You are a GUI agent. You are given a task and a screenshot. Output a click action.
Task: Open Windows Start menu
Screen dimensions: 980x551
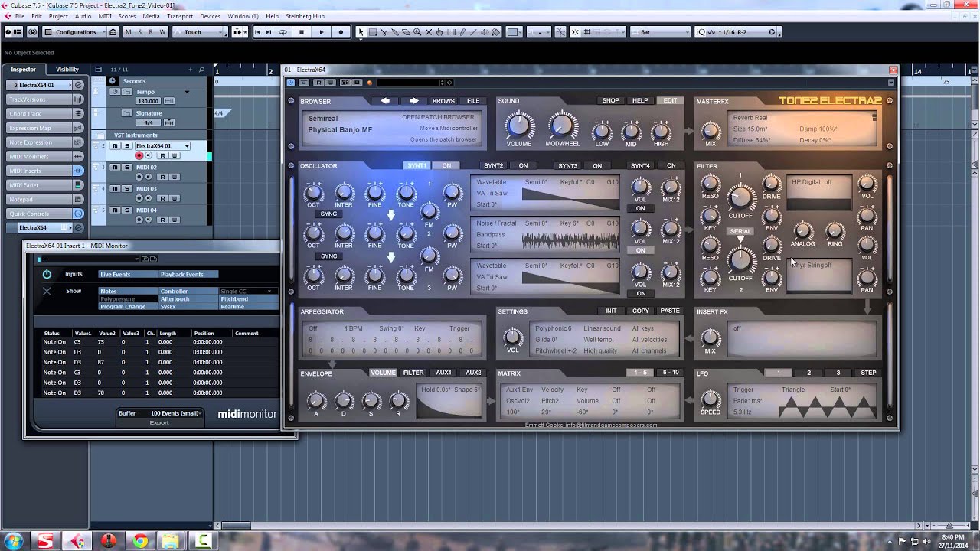pos(14,541)
